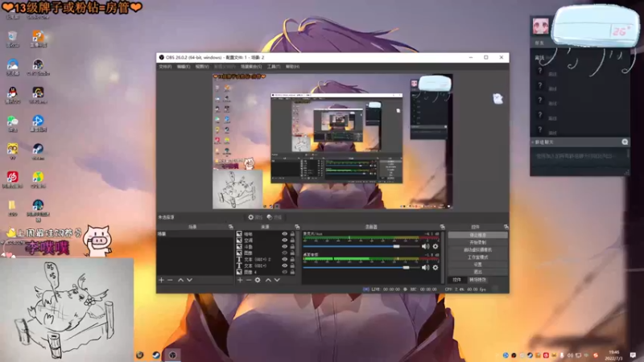Screen dimensions: 644x362
Task: Move source up with up arrow
Action: coord(268,280)
